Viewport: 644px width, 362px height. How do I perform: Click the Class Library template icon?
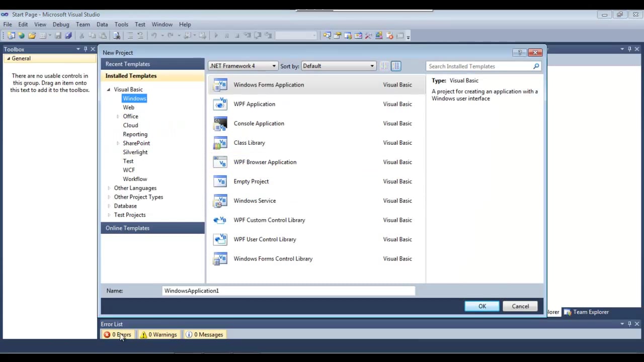click(220, 143)
